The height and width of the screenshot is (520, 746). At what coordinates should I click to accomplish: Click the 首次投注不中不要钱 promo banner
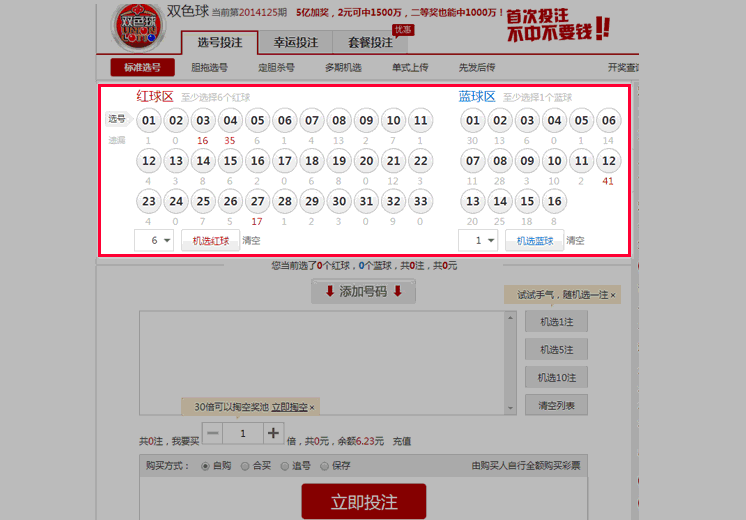(x=558, y=26)
